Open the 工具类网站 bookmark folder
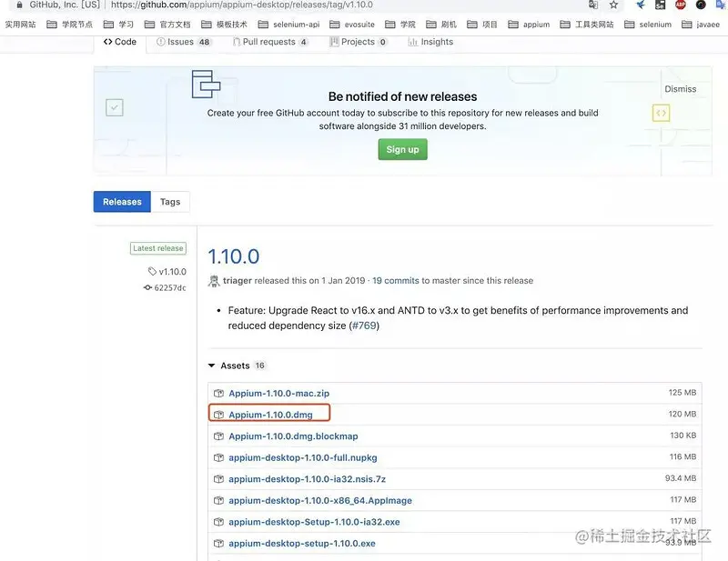Viewport: 728px width, 561px height. point(587,25)
